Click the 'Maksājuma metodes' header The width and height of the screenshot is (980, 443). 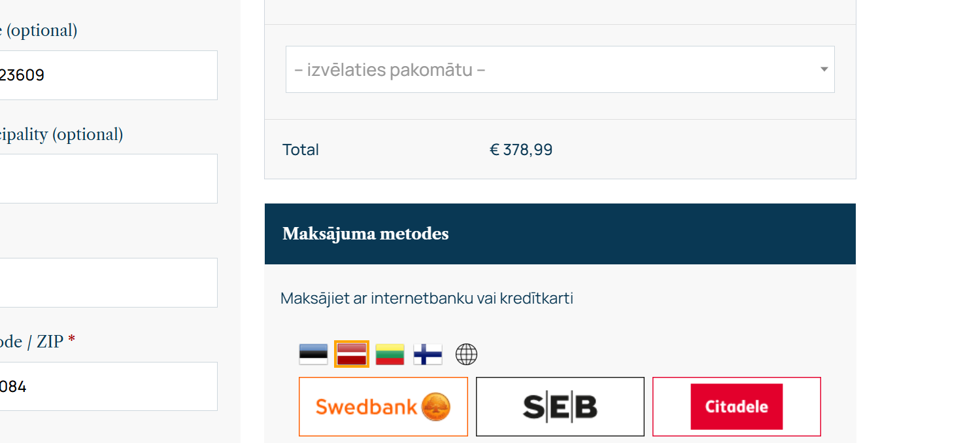[x=365, y=234]
